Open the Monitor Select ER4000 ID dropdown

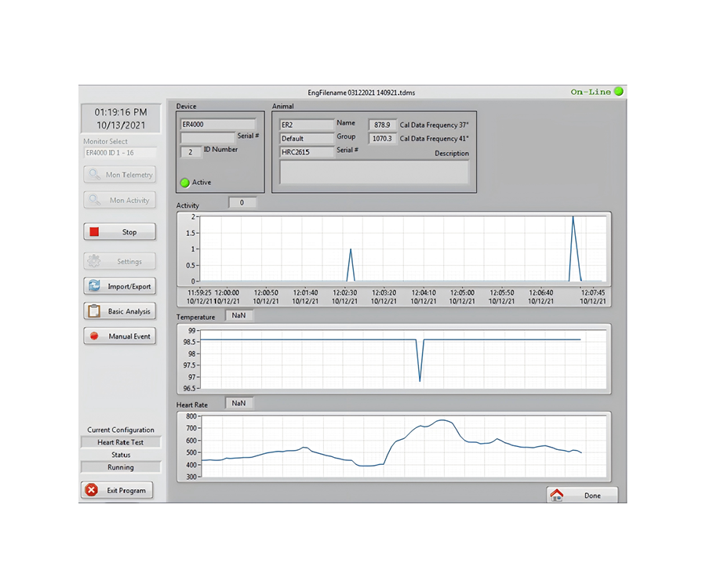[120, 153]
